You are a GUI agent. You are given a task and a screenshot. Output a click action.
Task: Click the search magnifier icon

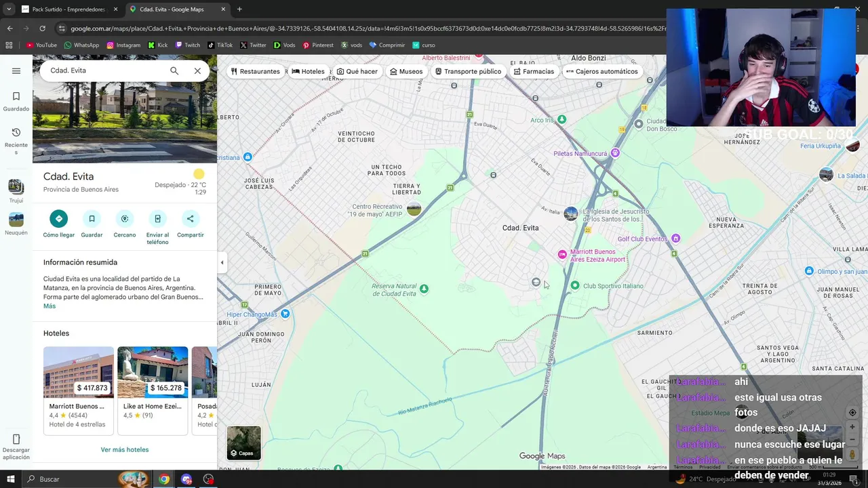[174, 70]
